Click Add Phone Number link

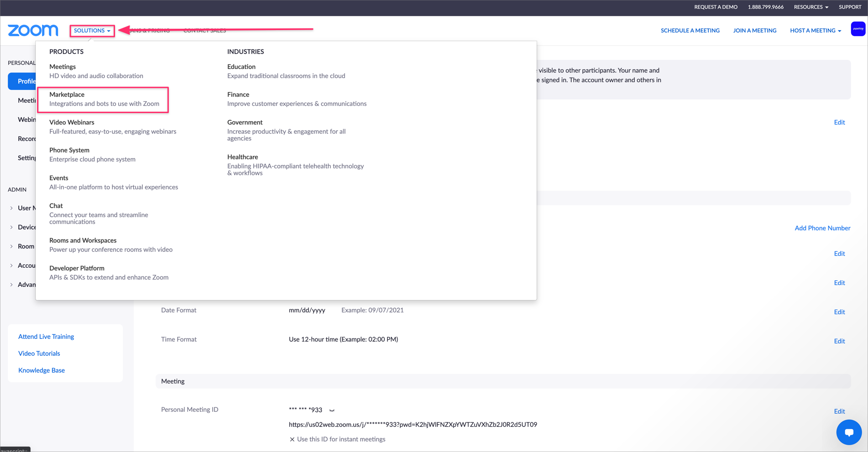pyautogui.click(x=822, y=228)
